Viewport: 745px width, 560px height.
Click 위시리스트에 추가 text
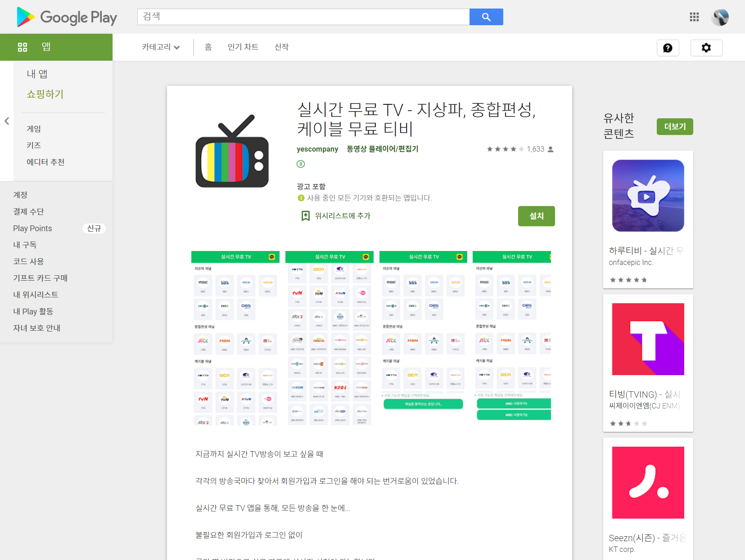[343, 216]
